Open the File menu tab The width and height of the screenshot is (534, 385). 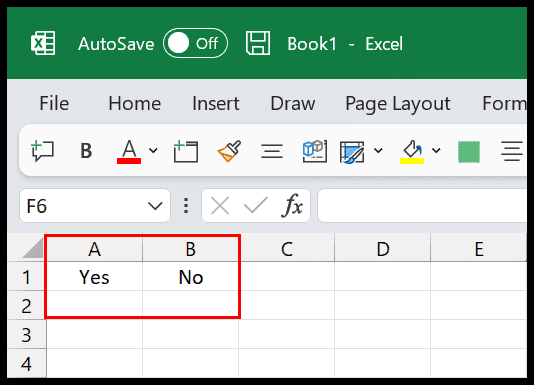tap(54, 103)
